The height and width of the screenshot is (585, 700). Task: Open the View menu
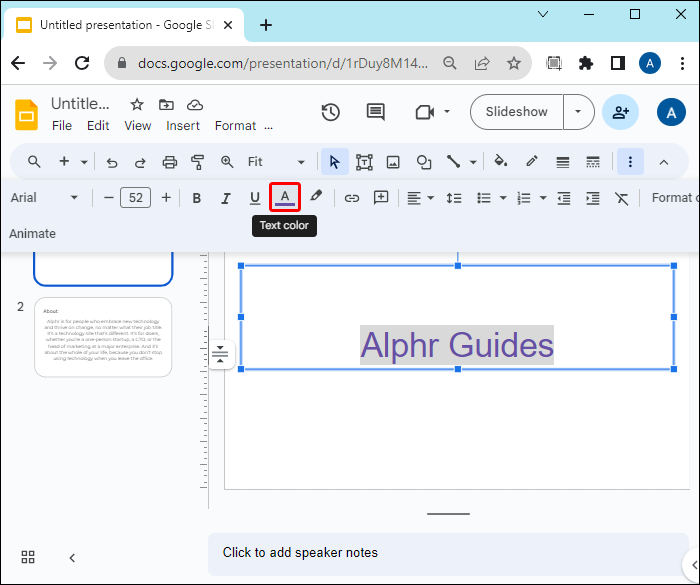tap(138, 126)
